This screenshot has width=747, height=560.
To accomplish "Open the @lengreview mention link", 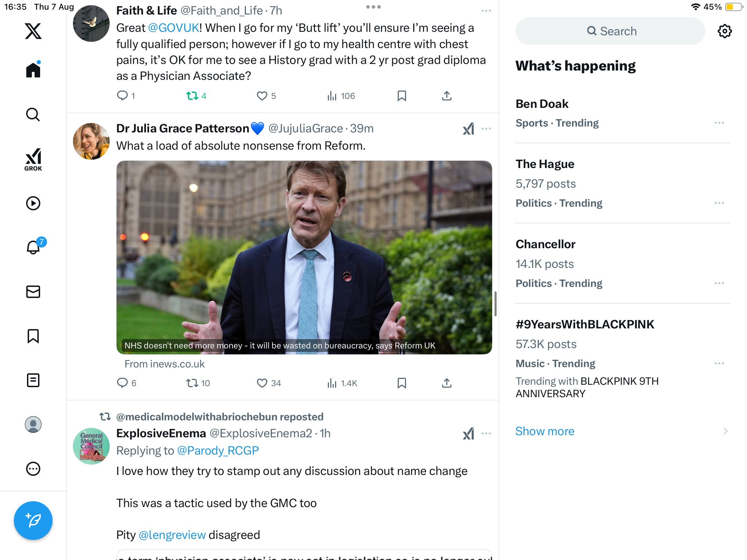I will pyautogui.click(x=172, y=535).
